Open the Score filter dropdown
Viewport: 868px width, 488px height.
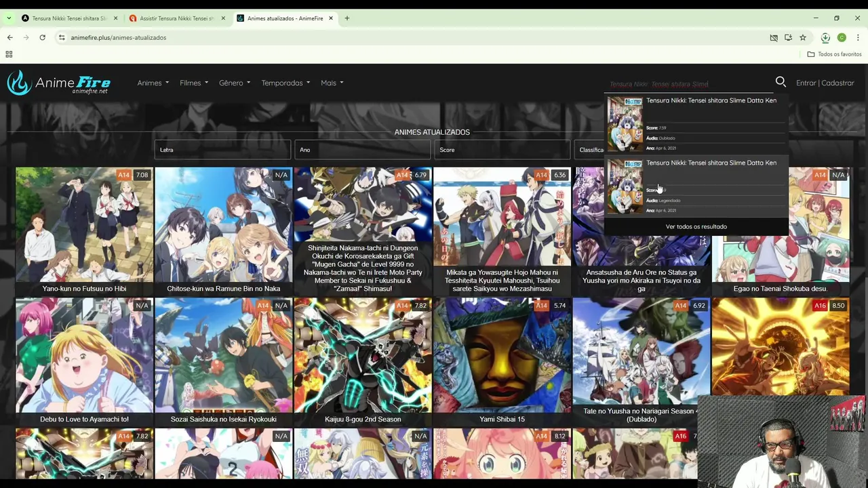click(x=502, y=150)
